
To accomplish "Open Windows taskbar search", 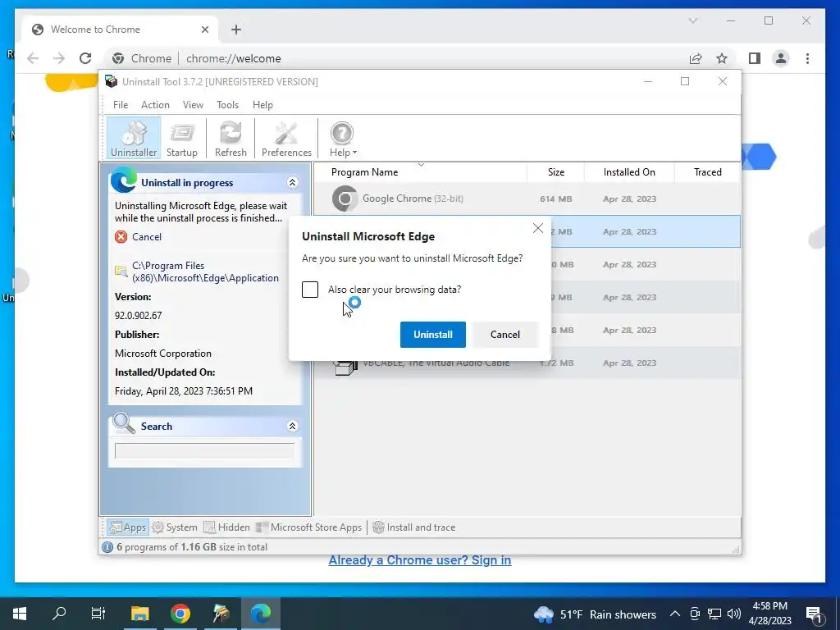I will tap(59, 614).
